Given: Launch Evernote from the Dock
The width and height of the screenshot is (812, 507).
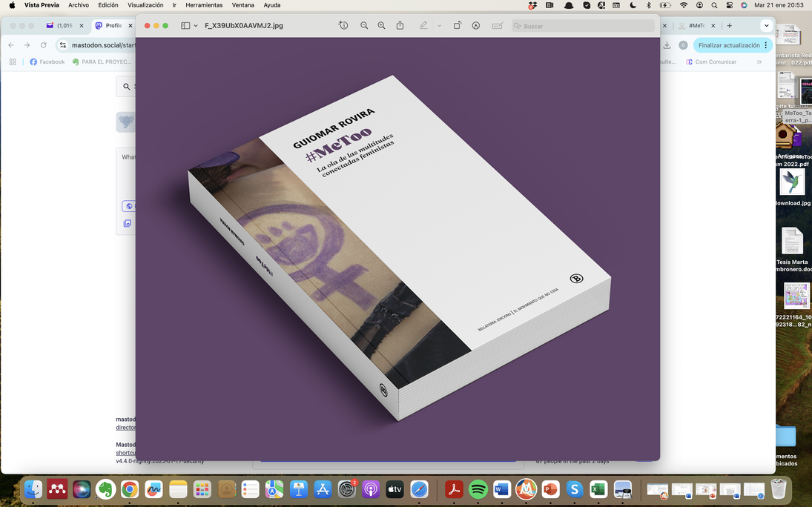Looking at the screenshot, I should pyautogui.click(x=105, y=489).
